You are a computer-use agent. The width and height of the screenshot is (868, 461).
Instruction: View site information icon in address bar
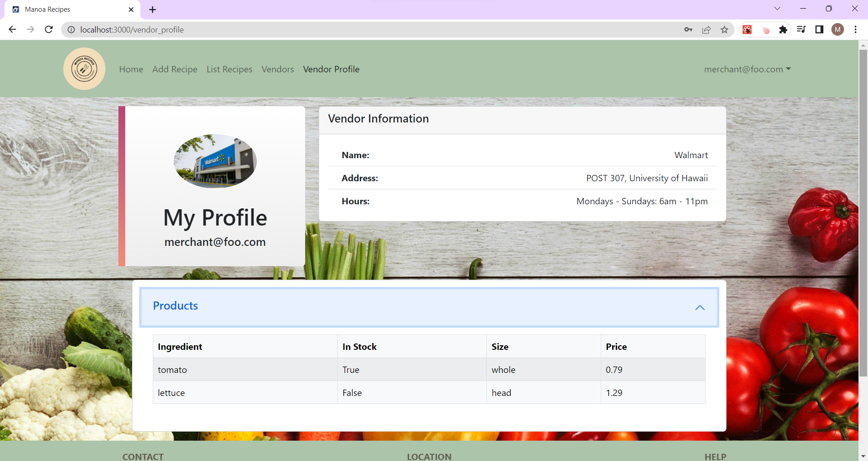click(71, 29)
